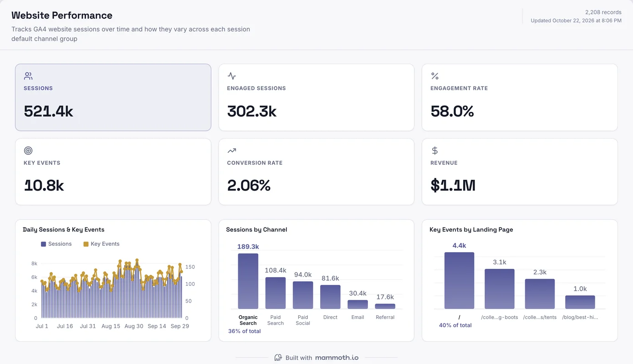The image size is (633, 364).
Task: Select the Revenue metric card
Action: [x=520, y=172]
